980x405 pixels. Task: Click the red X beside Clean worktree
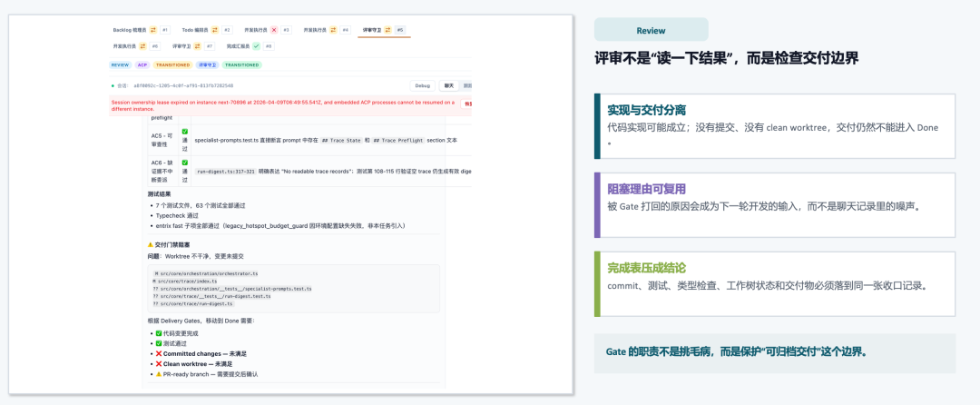(159, 364)
